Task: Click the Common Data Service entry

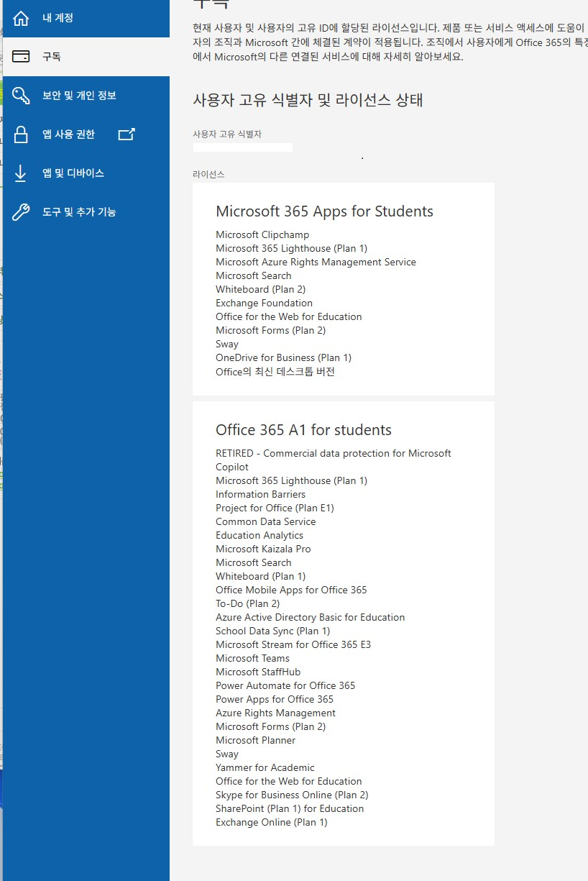Action: tap(265, 521)
